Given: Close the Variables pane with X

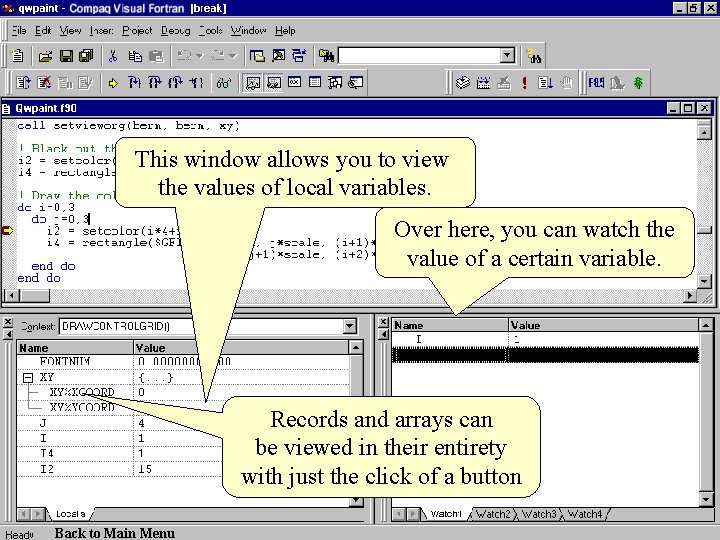Looking at the screenshot, I should coord(8,322).
